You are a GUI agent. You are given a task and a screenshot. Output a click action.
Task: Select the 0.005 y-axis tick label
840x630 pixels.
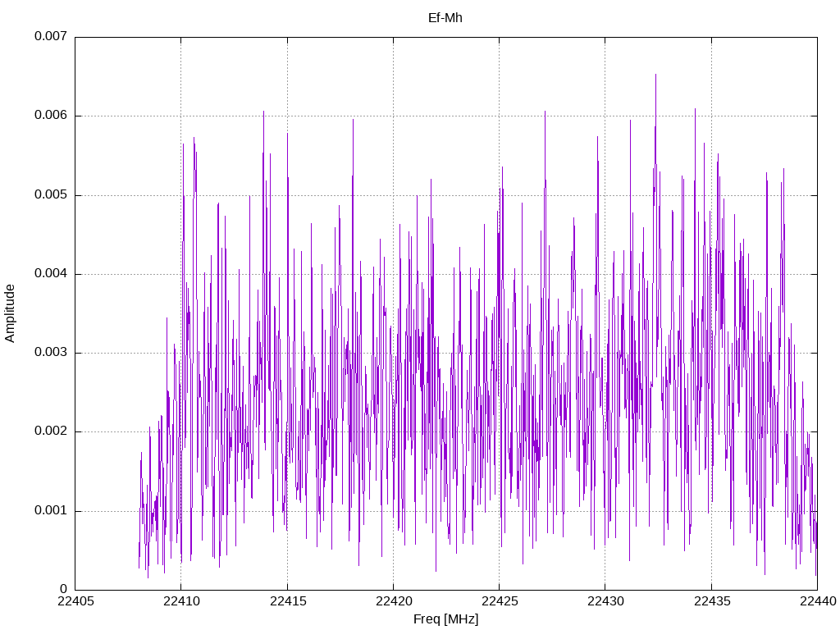pos(51,194)
